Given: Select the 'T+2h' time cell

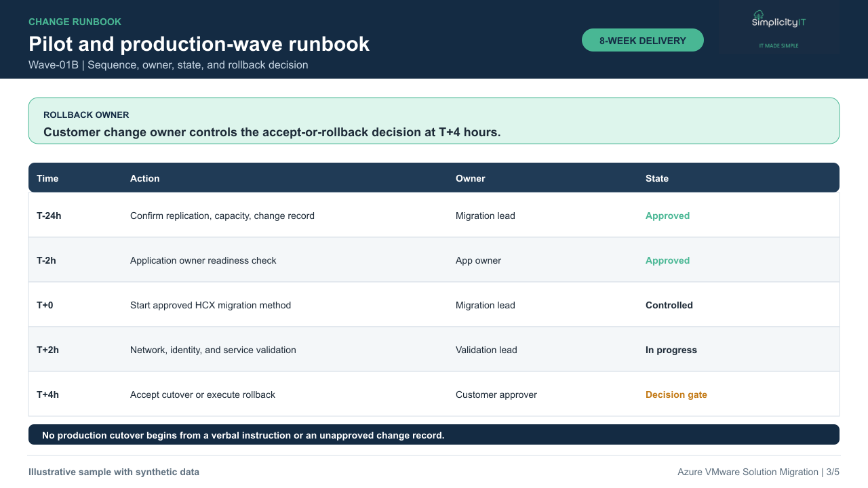Looking at the screenshot, I should point(47,350).
